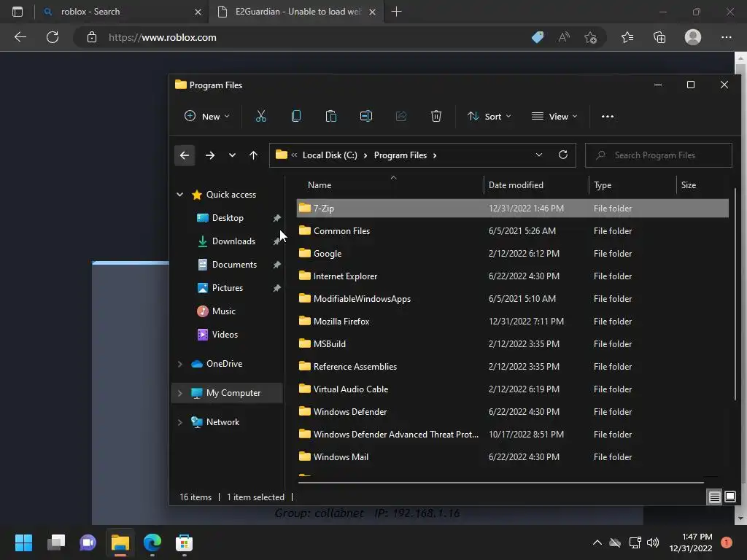
Task: Click the Edge browser back arrow
Action: pyautogui.click(x=20, y=37)
